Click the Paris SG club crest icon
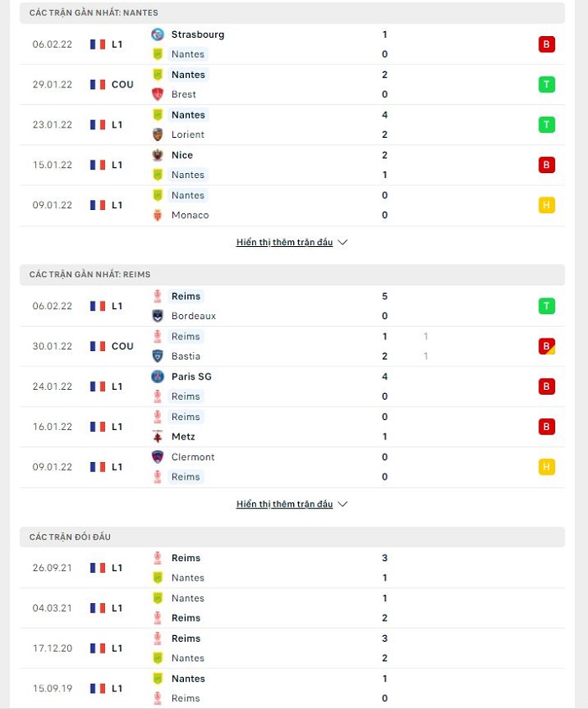 [157, 376]
